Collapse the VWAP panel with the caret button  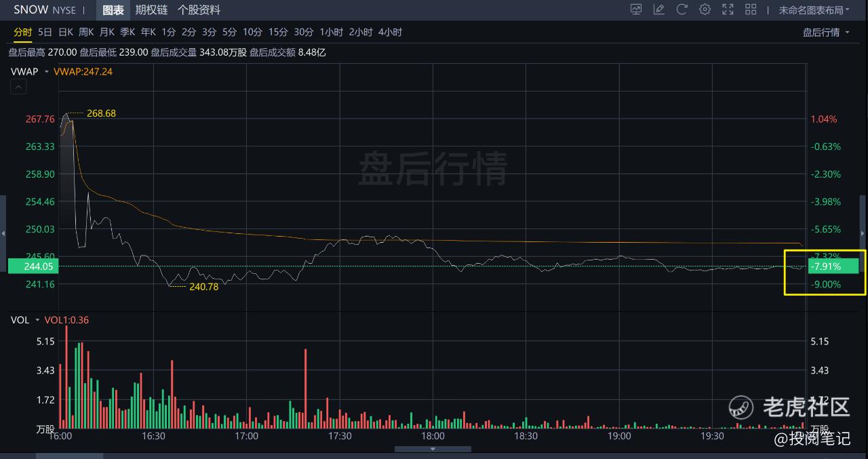coord(18,87)
